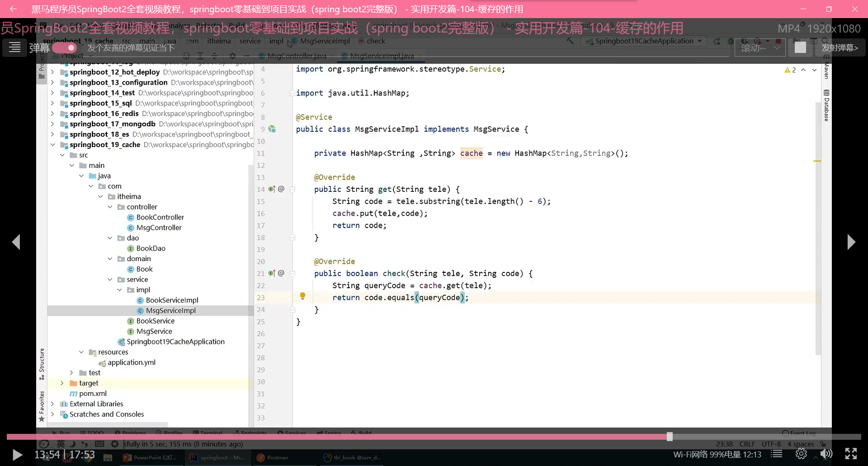Click the video progress bar handle

670,437
